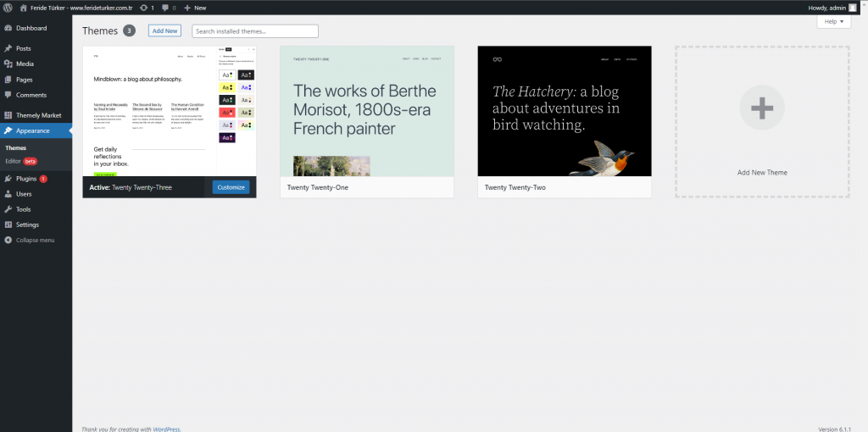The height and width of the screenshot is (432, 868).
Task: Click the Version 6.1.1 footer text
Action: coord(834,429)
